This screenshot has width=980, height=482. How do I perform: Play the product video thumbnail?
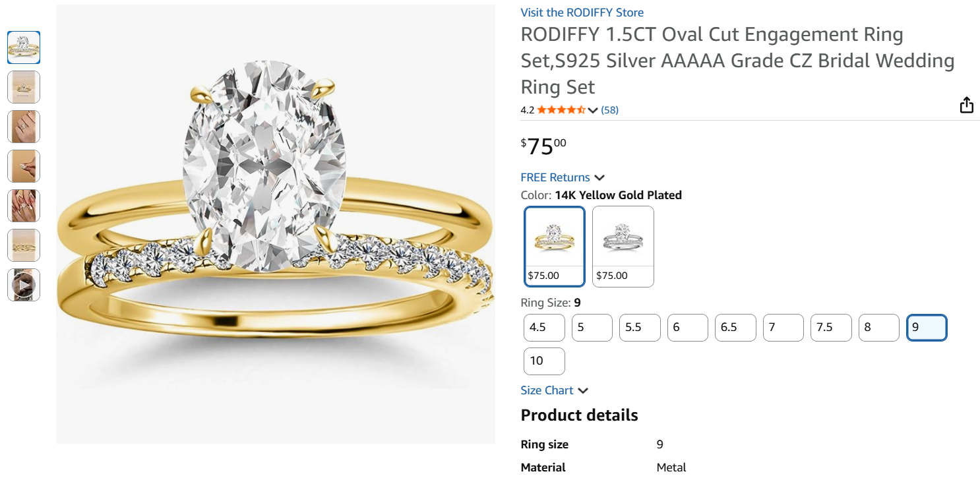click(24, 285)
